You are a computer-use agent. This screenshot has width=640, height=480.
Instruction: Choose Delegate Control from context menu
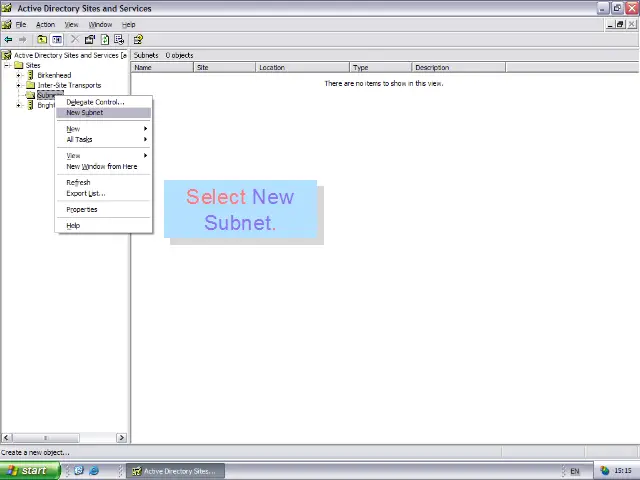(x=95, y=102)
